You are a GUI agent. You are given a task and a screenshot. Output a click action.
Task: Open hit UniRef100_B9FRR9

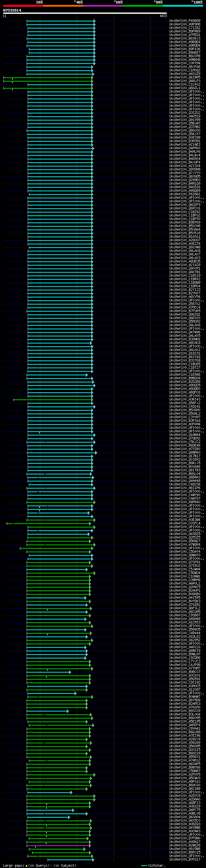point(185,31)
